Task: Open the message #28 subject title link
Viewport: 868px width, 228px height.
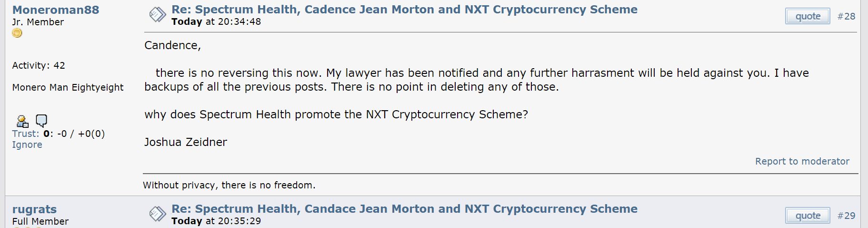Action: (404, 10)
